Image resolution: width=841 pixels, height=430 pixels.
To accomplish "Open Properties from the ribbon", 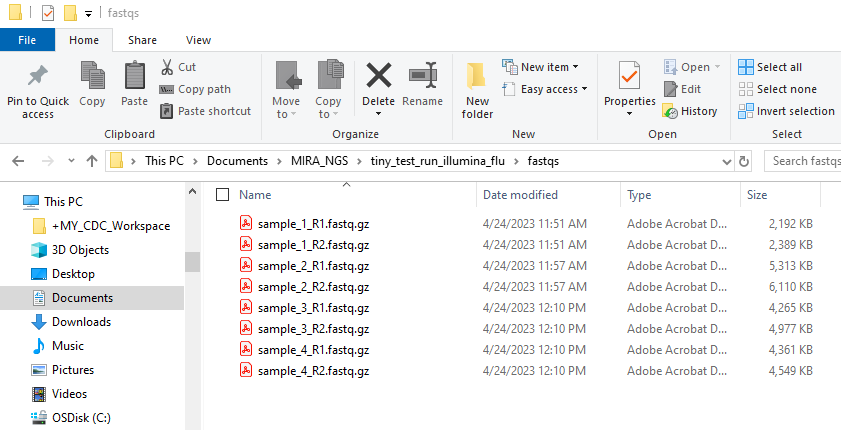I will click(629, 78).
